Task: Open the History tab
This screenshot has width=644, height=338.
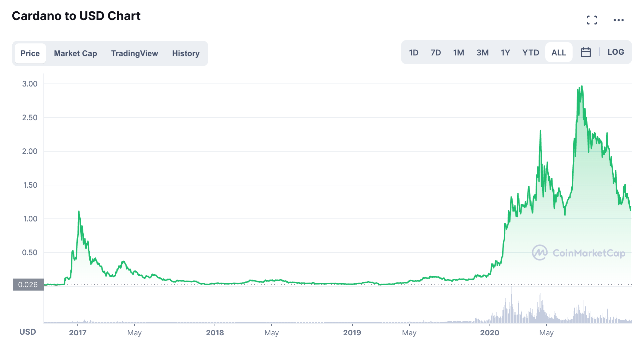Action: (x=186, y=53)
